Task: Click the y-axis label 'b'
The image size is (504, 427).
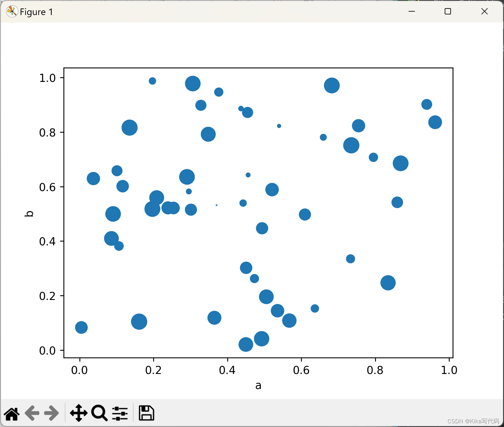Action: click(29, 213)
